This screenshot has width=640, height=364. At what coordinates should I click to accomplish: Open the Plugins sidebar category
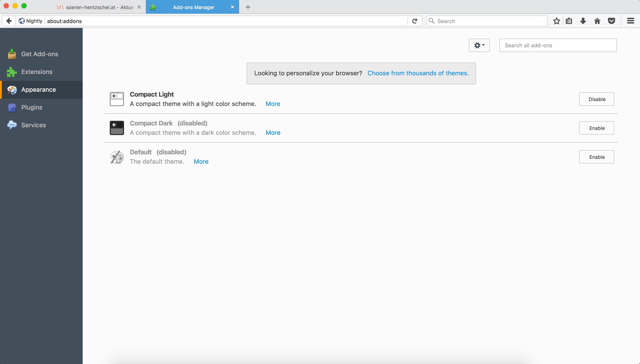[x=32, y=107]
